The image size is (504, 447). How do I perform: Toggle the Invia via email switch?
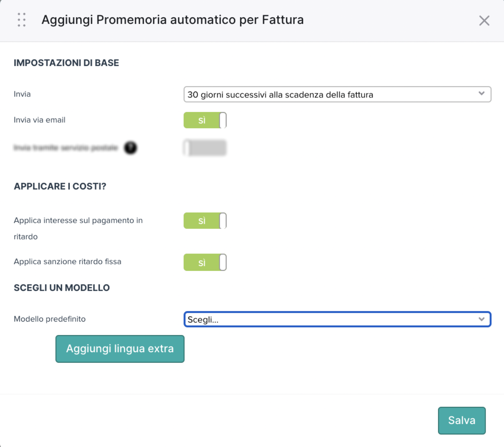[x=205, y=120]
